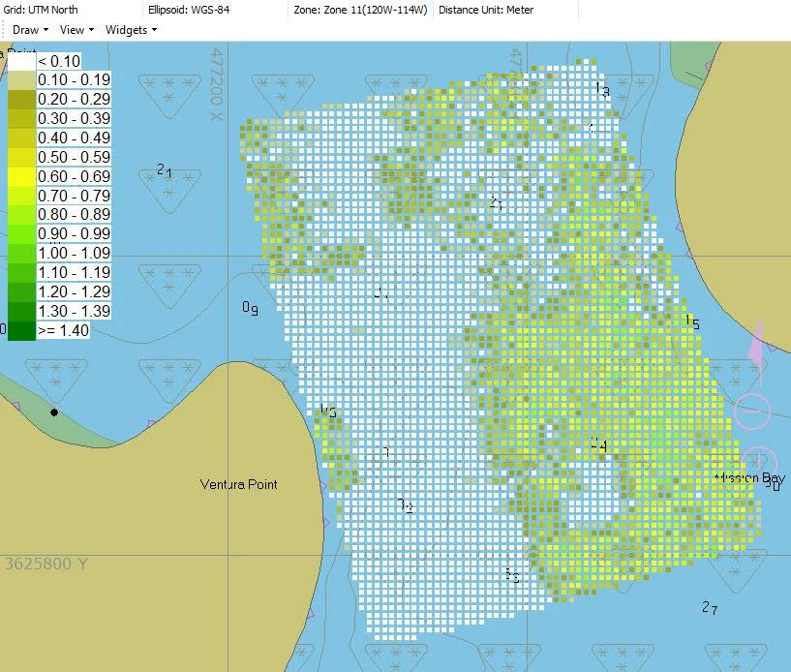Image resolution: width=791 pixels, height=672 pixels.
Task: Click the Mission Bay map label
Action: click(749, 478)
